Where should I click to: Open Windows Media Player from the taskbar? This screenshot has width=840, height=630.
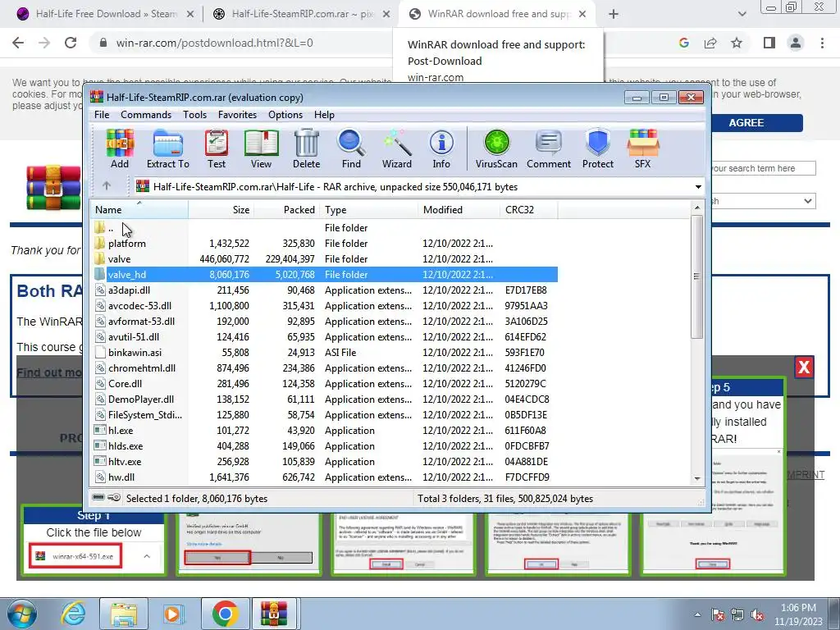174,614
